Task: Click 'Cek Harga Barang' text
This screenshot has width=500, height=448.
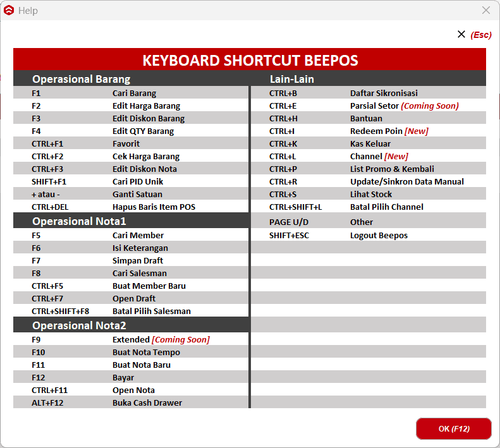Action: 146,157
